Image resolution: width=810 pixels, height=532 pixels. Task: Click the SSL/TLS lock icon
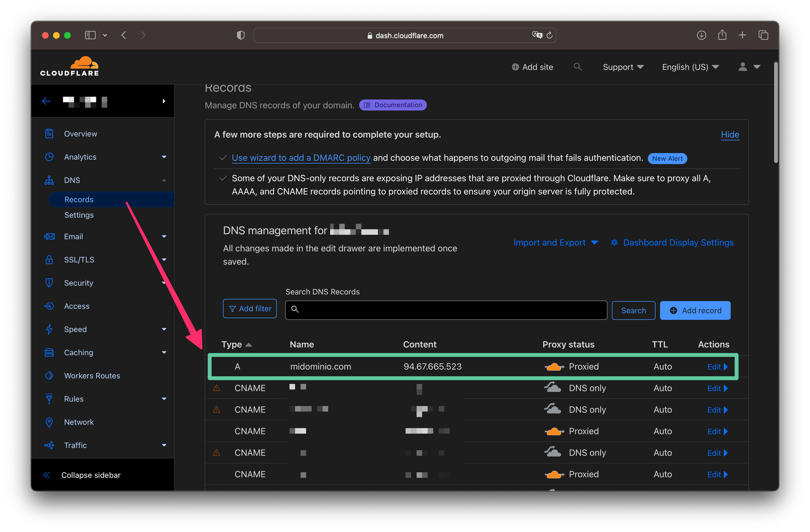[x=49, y=260]
